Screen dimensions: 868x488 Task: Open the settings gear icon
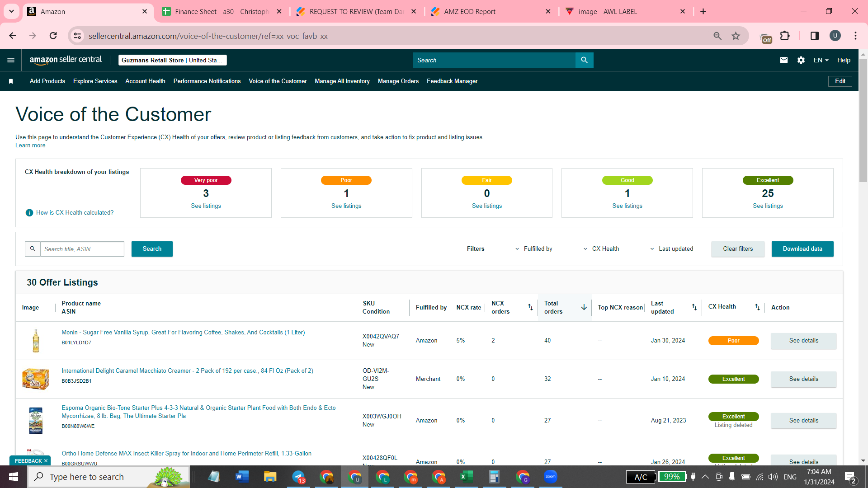[x=801, y=60]
